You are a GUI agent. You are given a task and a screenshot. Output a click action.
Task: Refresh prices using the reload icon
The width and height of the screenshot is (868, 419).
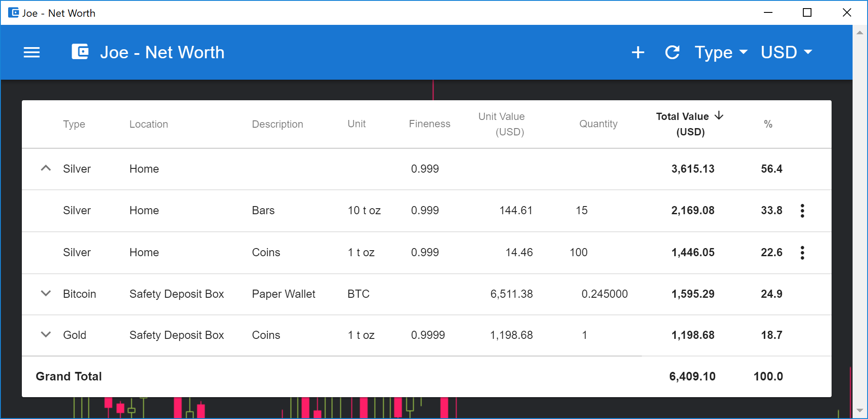(x=672, y=52)
